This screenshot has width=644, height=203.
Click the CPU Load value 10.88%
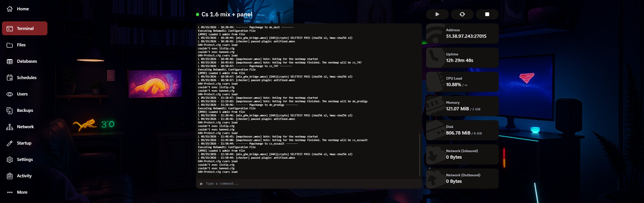click(x=453, y=85)
